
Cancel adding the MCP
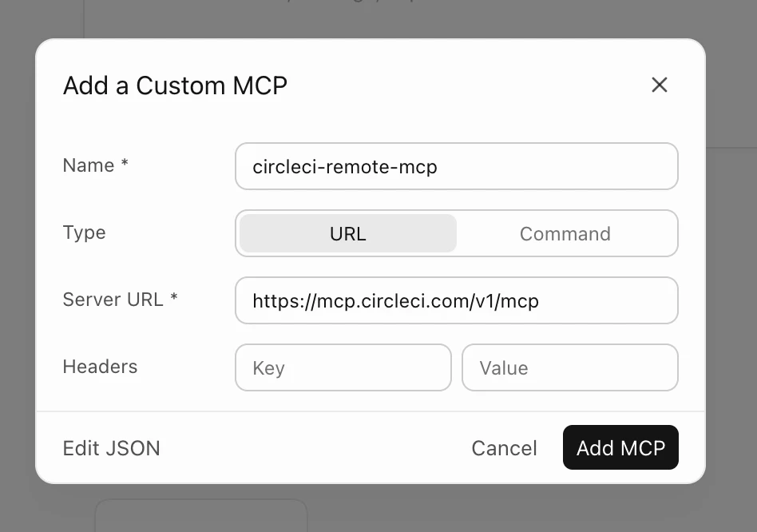[x=504, y=448]
